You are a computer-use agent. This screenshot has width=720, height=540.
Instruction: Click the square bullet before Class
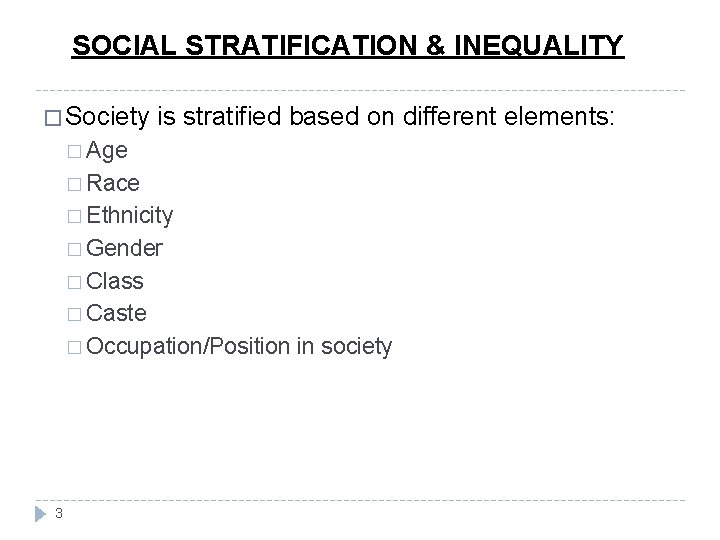(74, 282)
